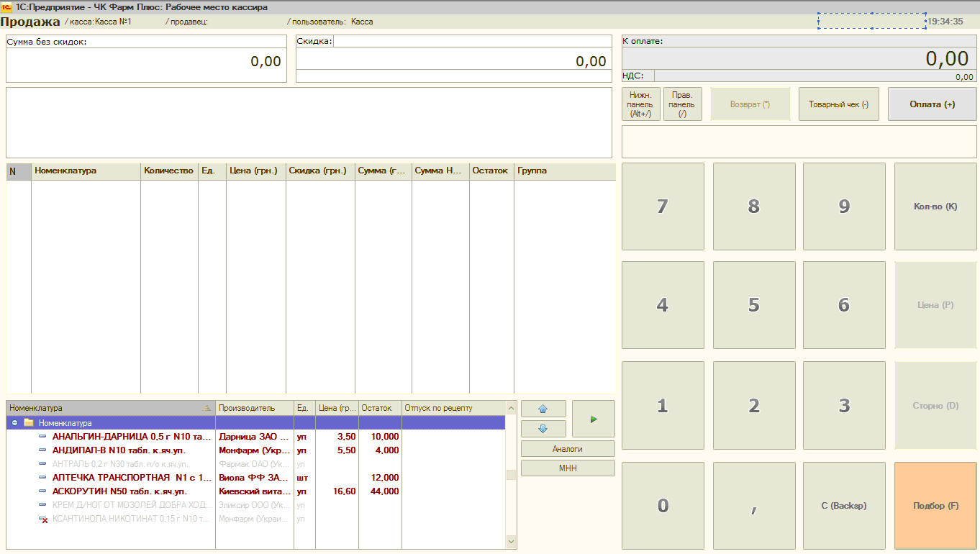Toggle Прав. панель (/) button
Image resolution: width=980 pixels, height=554 pixels.
click(682, 104)
